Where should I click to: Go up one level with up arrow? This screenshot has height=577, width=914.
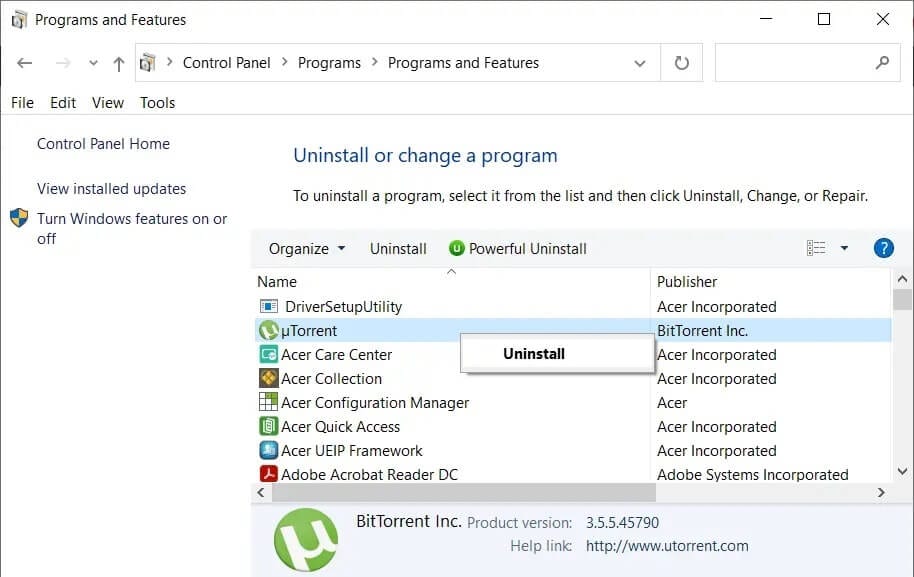(x=119, y=64)
